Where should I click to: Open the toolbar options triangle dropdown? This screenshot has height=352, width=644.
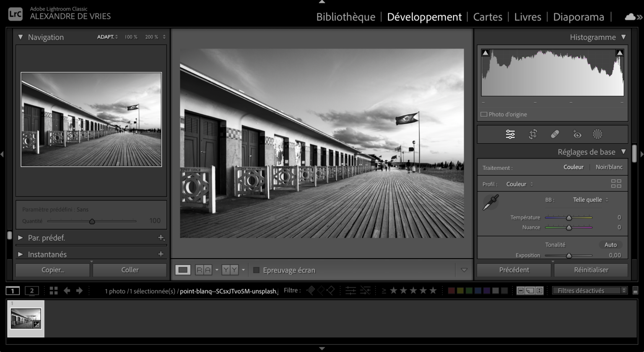[464, 270]
